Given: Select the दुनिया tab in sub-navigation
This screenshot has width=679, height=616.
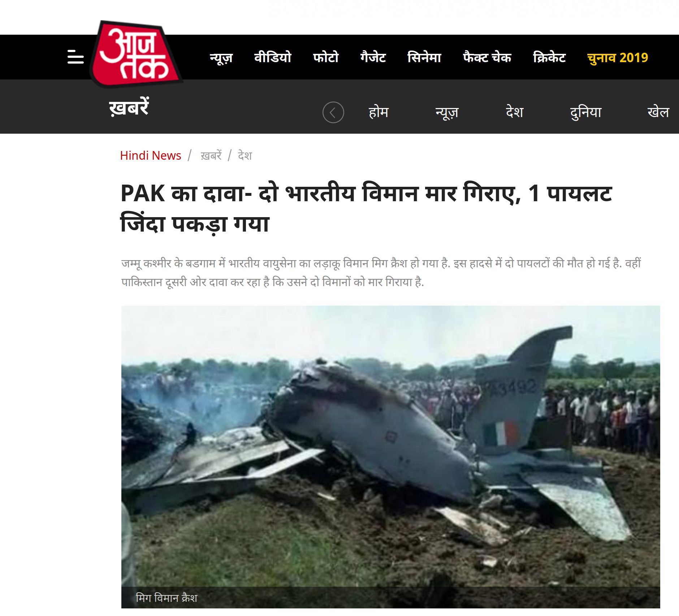Looking at the screenshot, I should [x=585, y=112].
